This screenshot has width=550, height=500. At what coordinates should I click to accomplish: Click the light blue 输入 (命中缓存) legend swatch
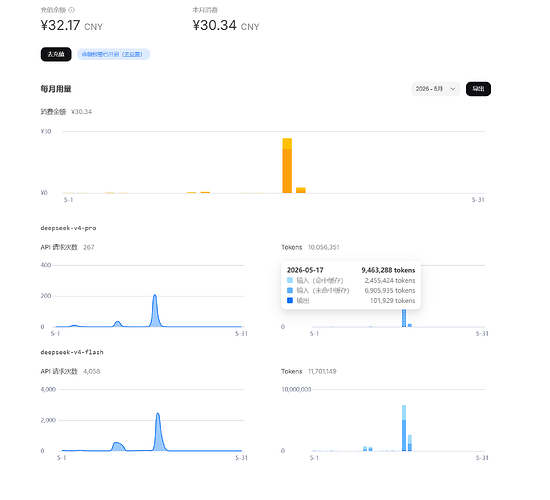click(290, 280)
